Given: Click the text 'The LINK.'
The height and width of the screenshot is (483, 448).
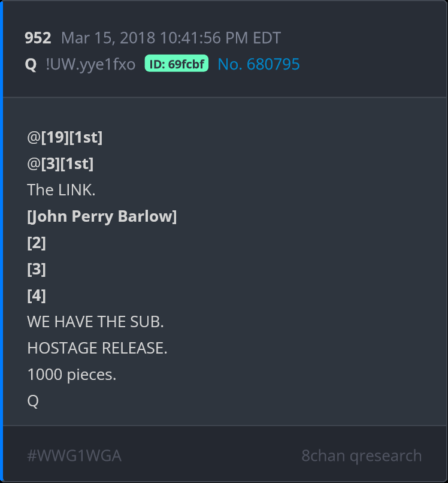Looking at the screenshot, I should point(61,190).
